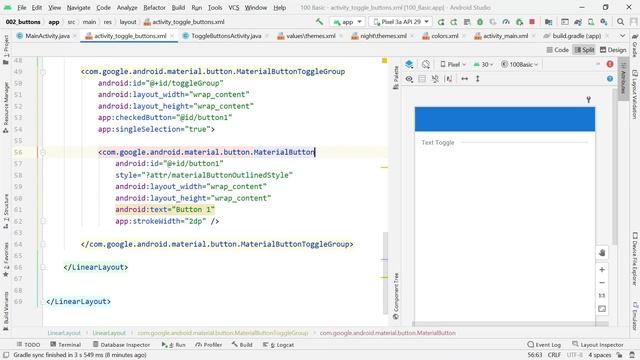Click the CRLF line separator selector
Screen dimensions: 640x360
coord(554,355)
